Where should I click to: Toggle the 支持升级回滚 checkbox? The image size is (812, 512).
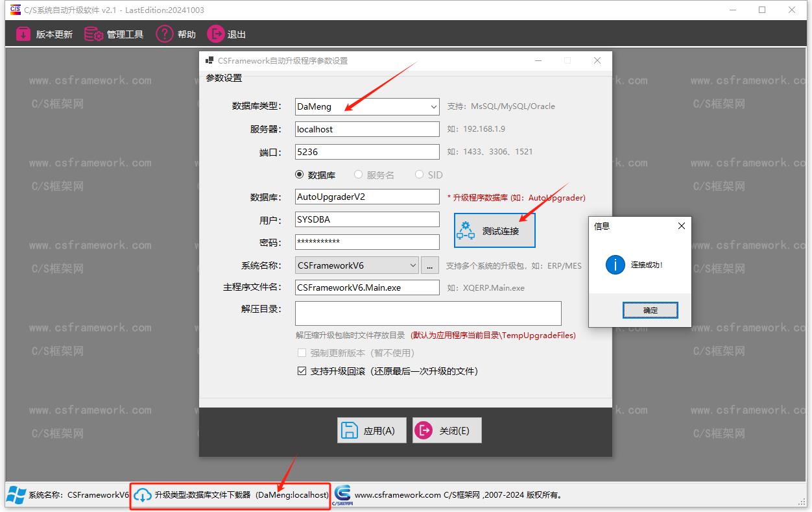click(302, 371)
